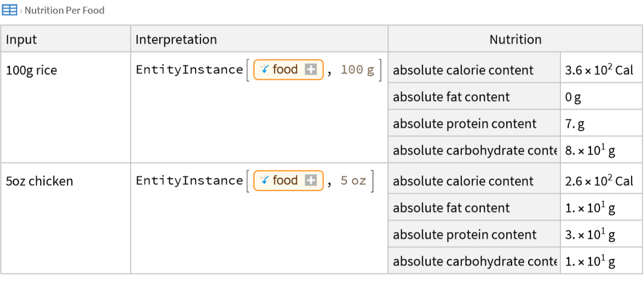644x291 pixels.
Task: Expand the plus icon on chicken food entity
Action: [311, 181]
